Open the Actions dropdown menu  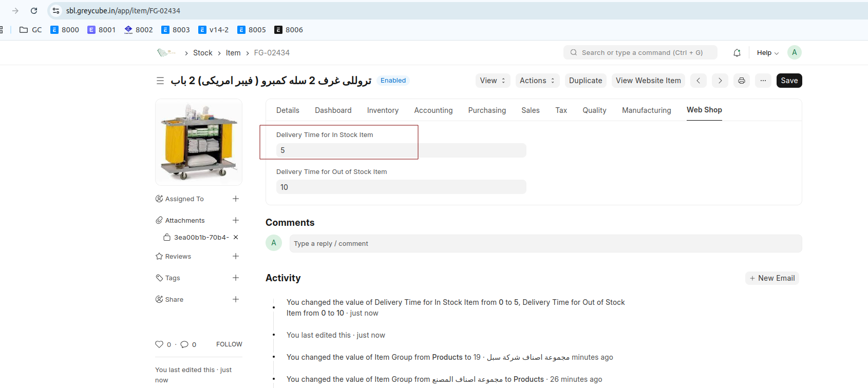click(537, 81)
